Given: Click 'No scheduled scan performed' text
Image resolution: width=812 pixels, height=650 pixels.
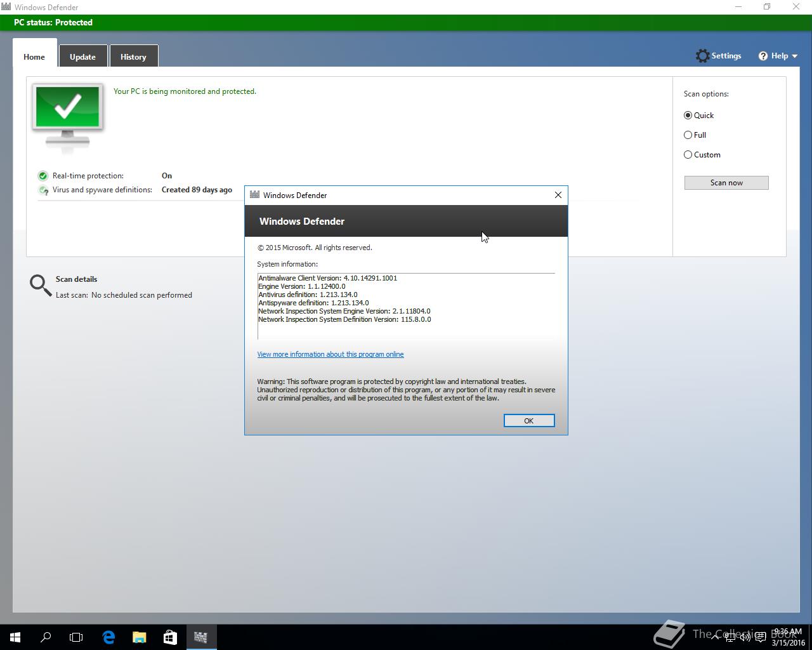Looking at the screenshot, I should 141,295.
